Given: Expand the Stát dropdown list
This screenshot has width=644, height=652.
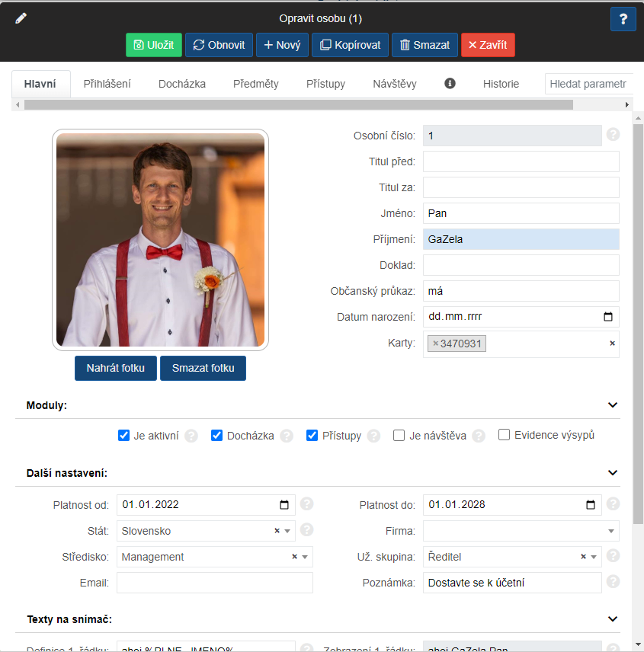Looking at the screenshot, I should point(287,531).
